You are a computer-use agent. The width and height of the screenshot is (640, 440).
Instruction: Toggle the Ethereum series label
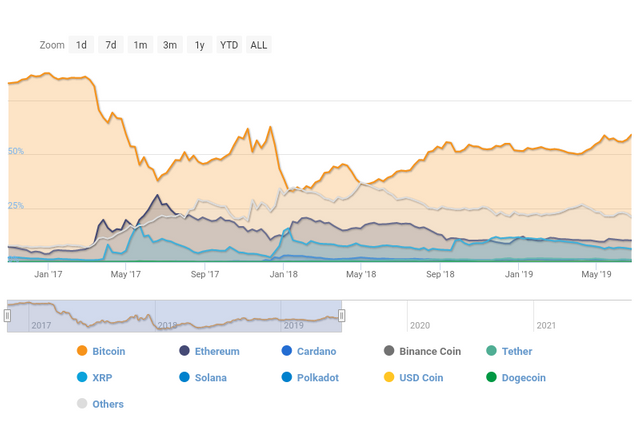pyautogui.click(x=217, y=351)
